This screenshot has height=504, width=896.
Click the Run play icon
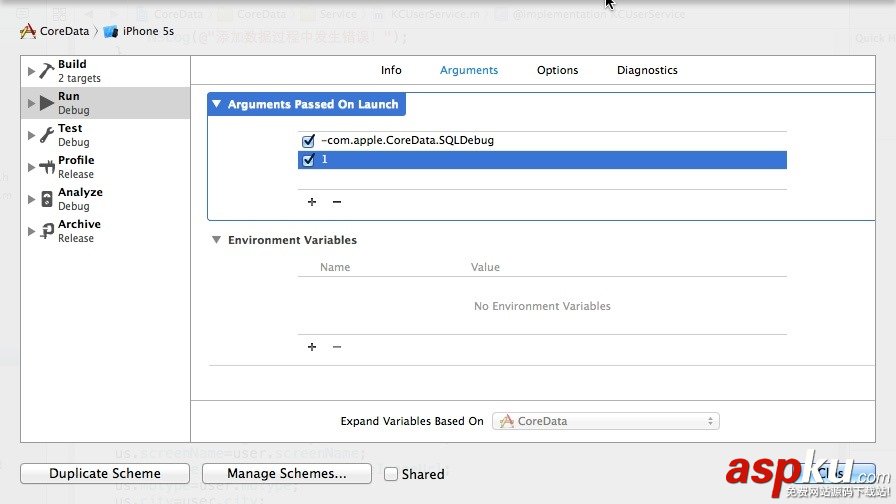click(46, 103)
